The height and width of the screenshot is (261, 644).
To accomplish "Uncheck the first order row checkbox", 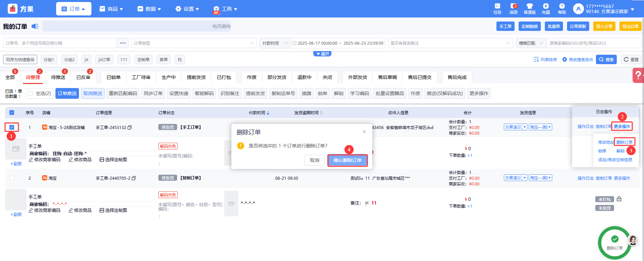I will (12, 127).
